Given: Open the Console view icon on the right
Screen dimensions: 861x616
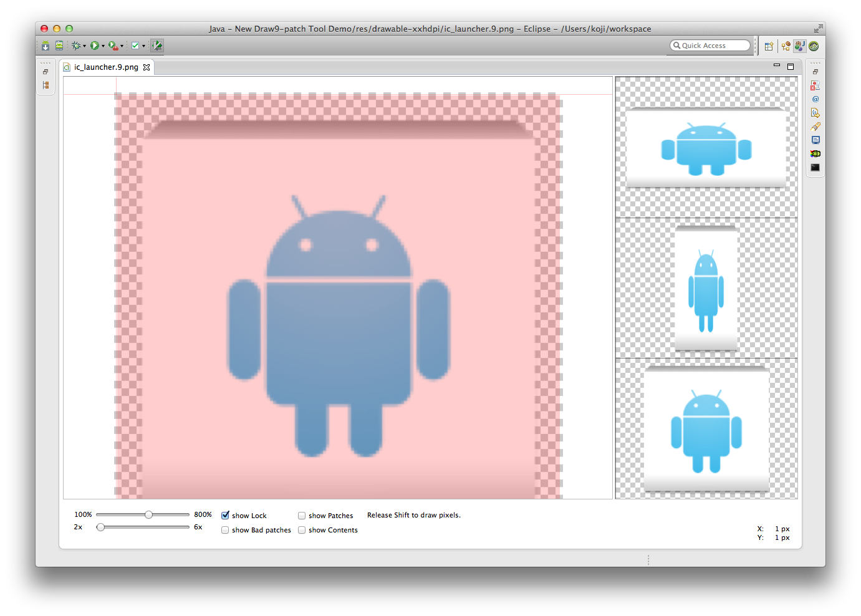Looking at the screenshot, I should [815, 140].
